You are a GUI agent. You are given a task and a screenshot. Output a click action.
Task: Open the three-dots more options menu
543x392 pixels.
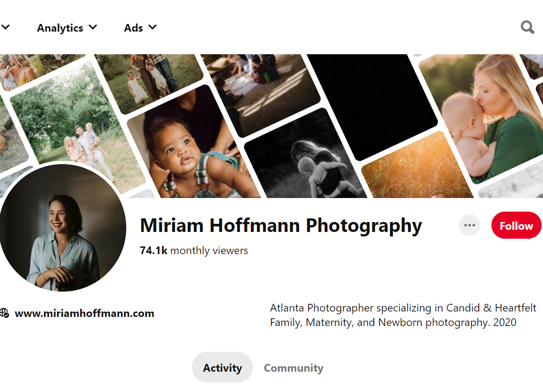pos(469,225)
